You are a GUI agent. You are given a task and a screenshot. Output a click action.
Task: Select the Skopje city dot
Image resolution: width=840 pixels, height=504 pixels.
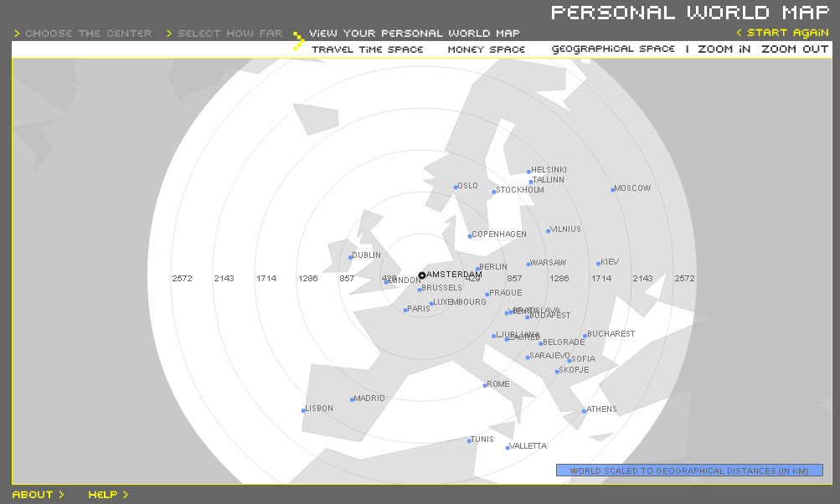(x=557, y=372)
